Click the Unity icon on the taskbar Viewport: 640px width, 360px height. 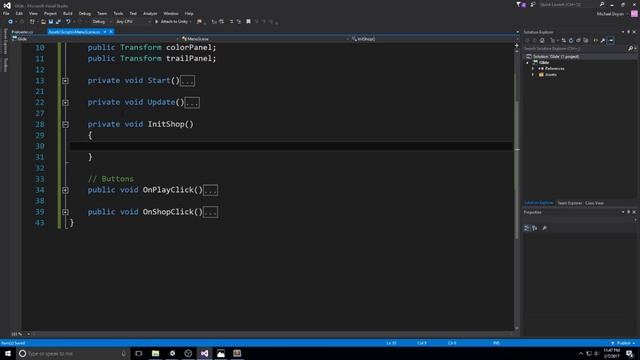[172, 353]
